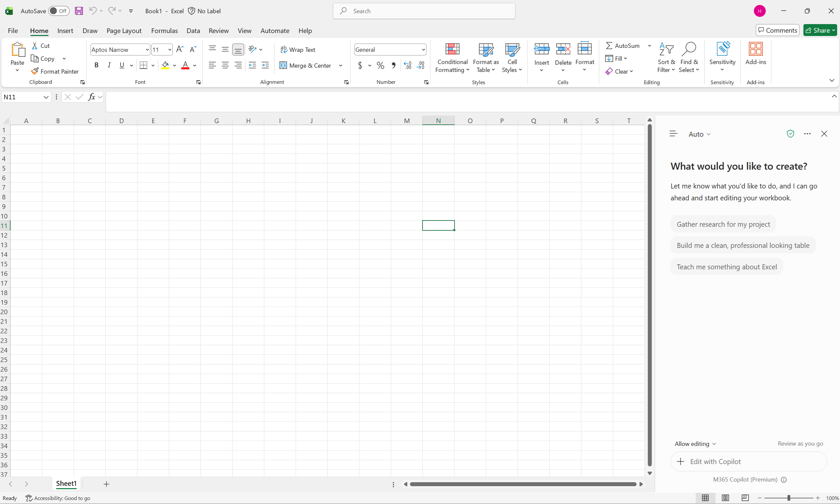Click the Increase Font Size icon
The height and width of the screenshot is (504, 840).
[x=180, y=49]
